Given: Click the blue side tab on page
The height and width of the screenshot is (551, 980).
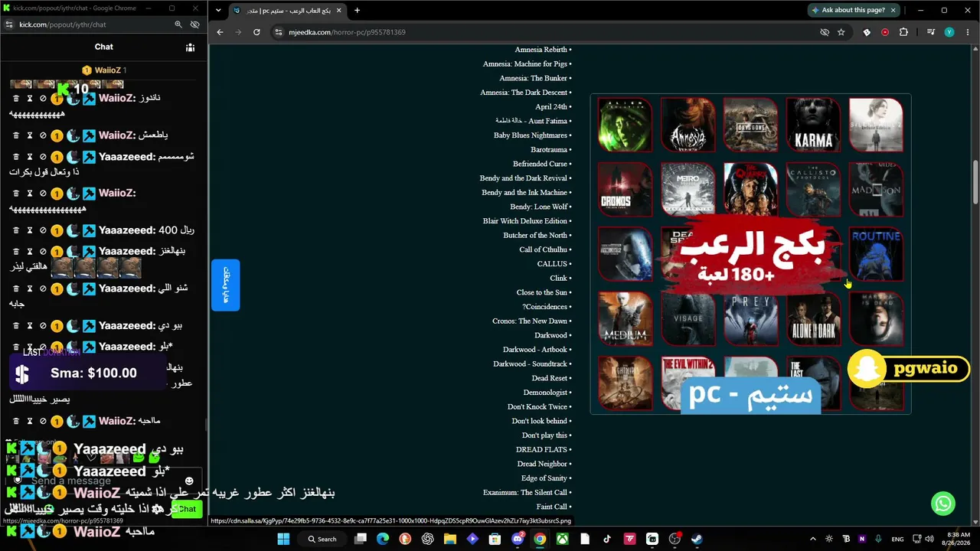Looking at the screenshot, I should (x=226, y=285).
